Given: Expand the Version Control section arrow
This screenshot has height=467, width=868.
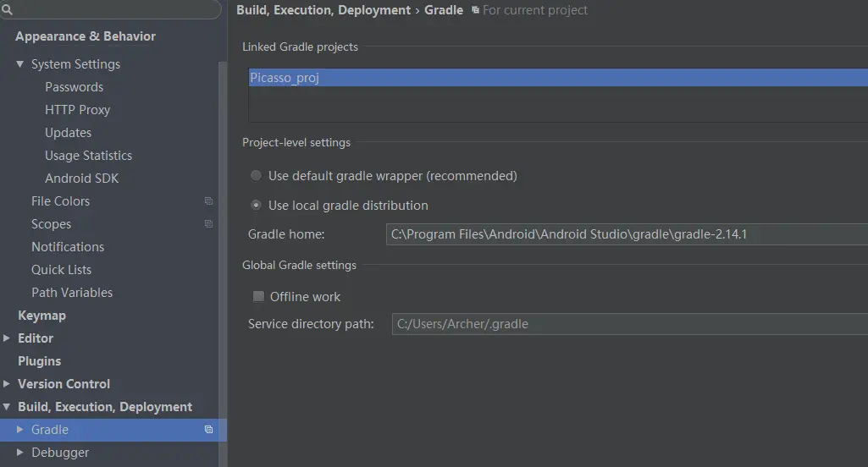Looking at the screenshot, I should point(7,383).
